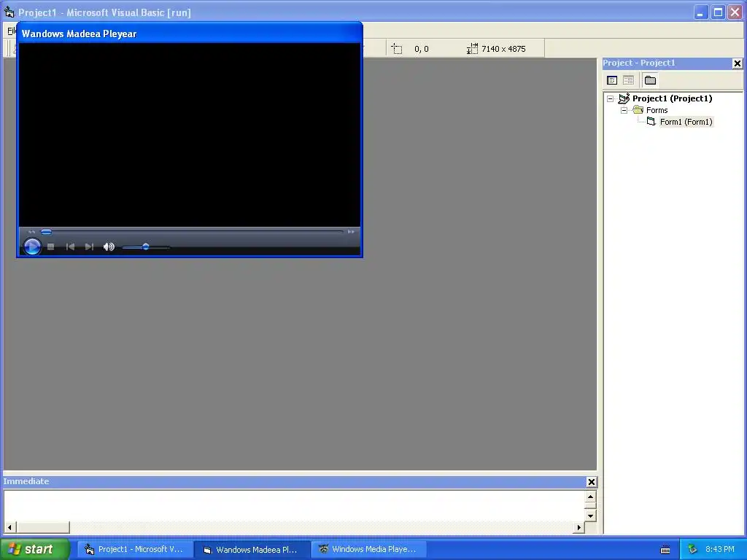Switch to Windows Media Playe... taskbar button

tap(368, 550)
